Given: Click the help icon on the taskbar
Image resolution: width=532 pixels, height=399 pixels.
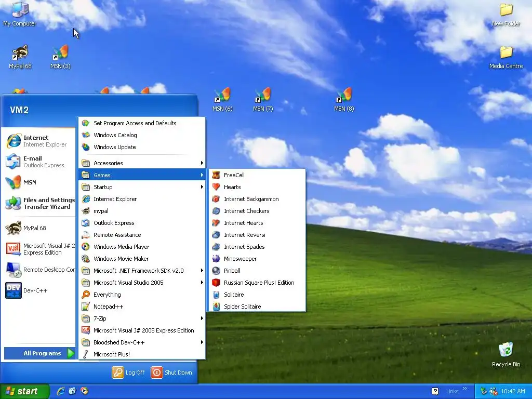Looking at the screenshot, I should 435,391.
